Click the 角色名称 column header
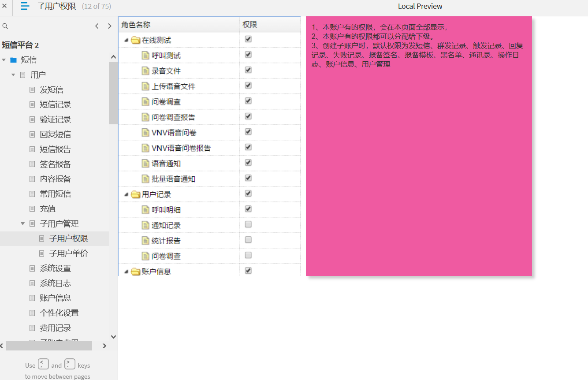 pos(179,25)
